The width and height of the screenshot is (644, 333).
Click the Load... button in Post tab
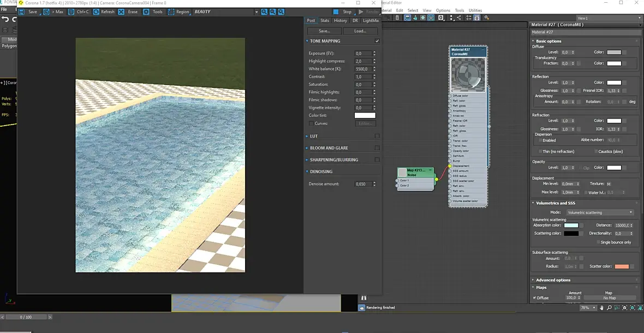pyautogui.click(x=360, y=31)
